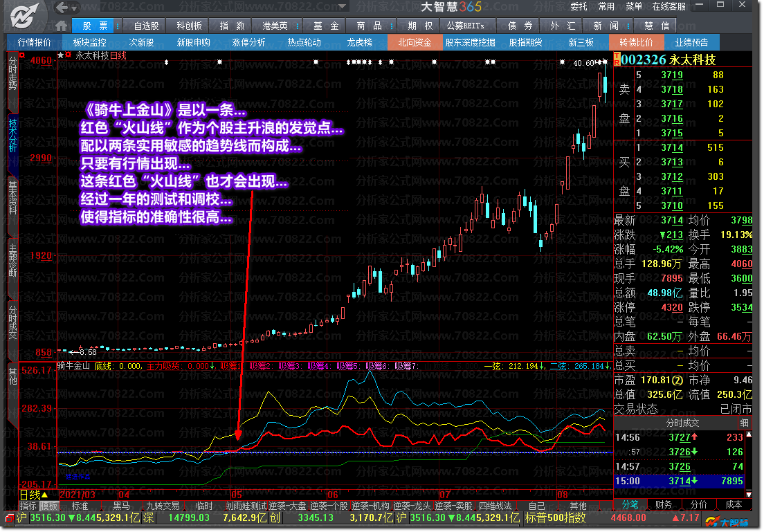Click buy level 1 price 3714
This screenshot has width=764, height=532.
click(672, 147)
